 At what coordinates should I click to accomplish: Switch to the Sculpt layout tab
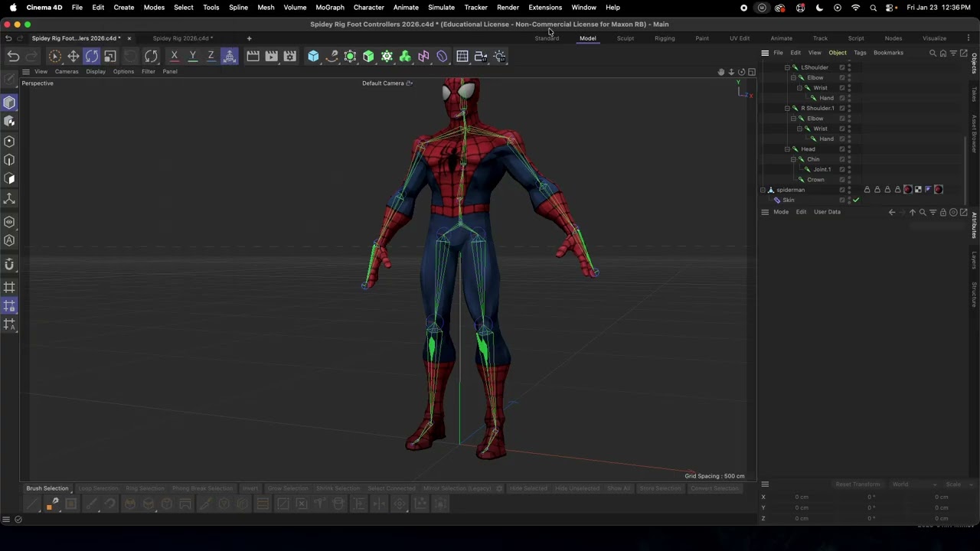pyautogui.click(x=626, y=38)
